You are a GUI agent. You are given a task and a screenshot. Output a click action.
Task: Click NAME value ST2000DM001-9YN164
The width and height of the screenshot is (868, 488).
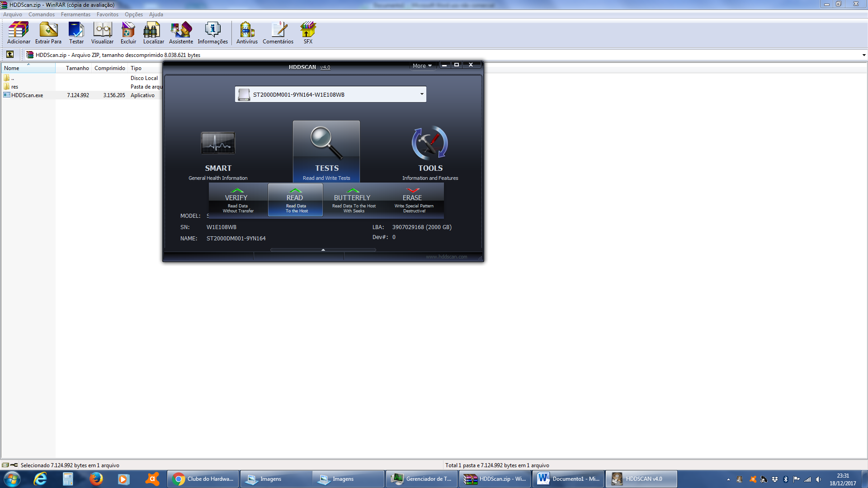point(236,239)
